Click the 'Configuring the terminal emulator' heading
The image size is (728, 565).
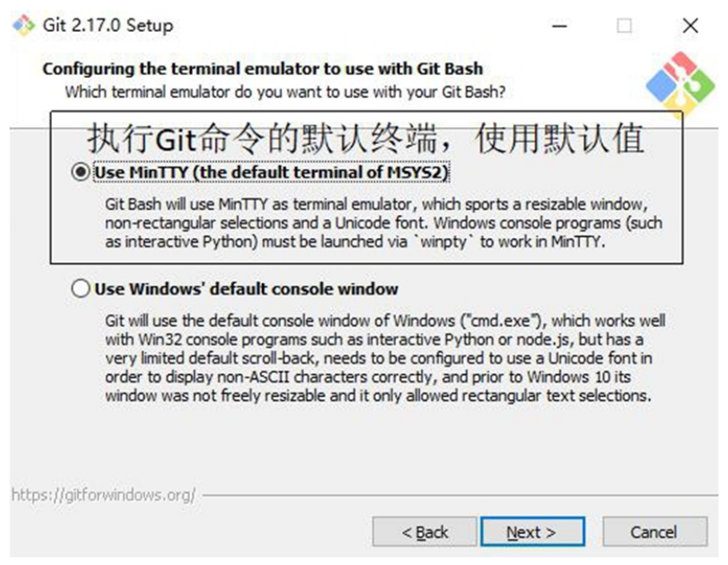click(x=263, y=68)
